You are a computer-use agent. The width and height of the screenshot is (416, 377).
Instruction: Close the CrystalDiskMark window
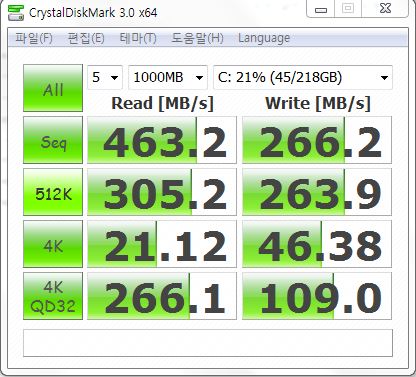[x=385, y=9]
